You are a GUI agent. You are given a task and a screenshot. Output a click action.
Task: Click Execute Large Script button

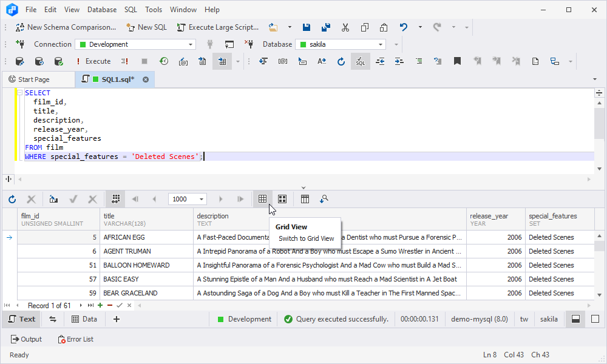click(218, 27)
